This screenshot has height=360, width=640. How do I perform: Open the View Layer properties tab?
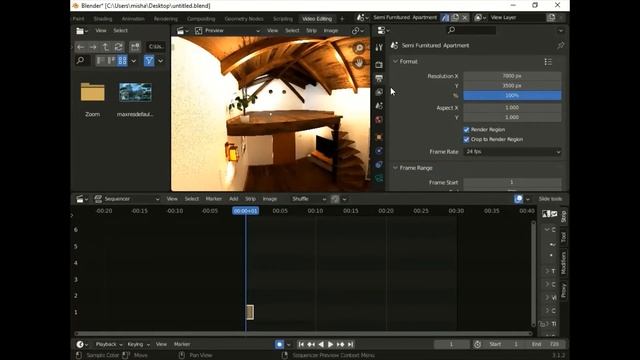[379, 92]
